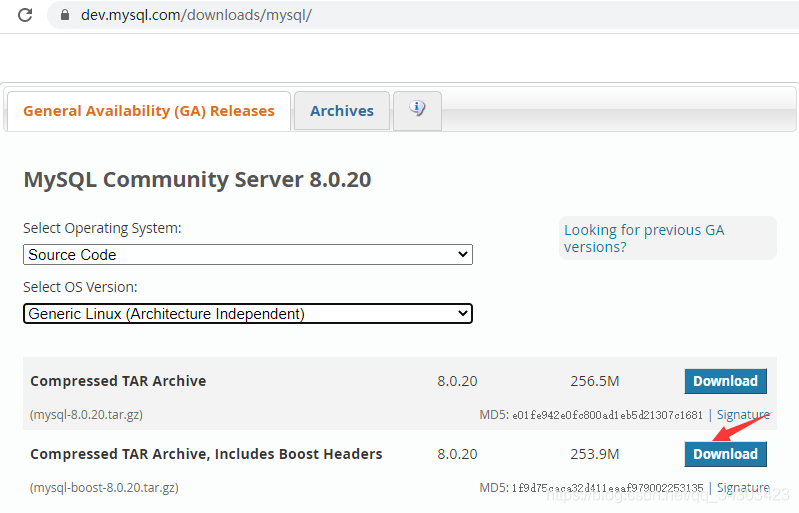Click the MySQL Community Server 8.0.20 heading
799x513 pixels.
pyautogui.click(x=197, y=179)
